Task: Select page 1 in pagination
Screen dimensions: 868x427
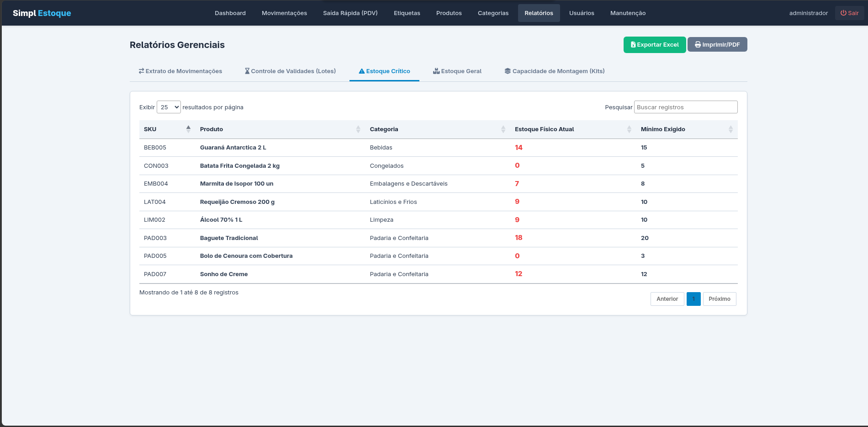Action: 693,299
